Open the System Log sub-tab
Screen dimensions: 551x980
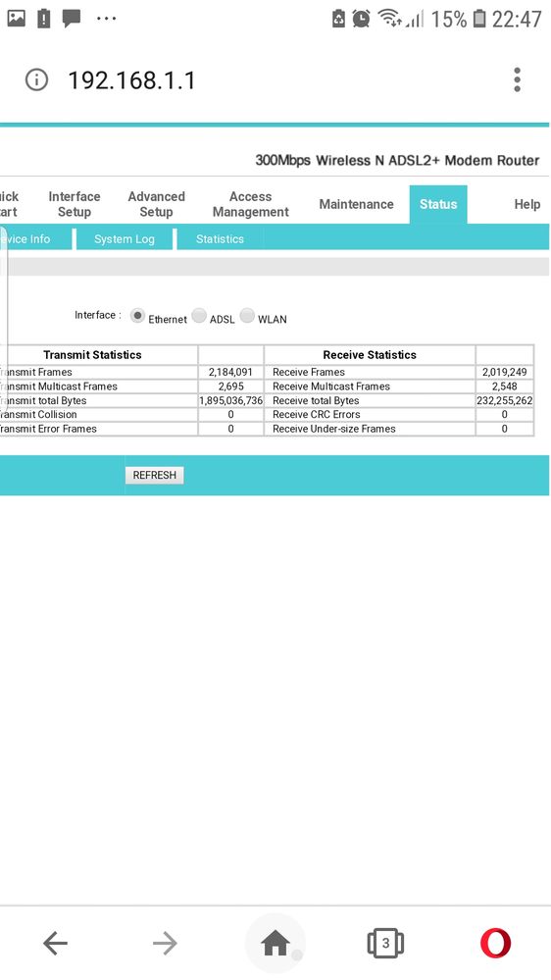pos(125,238)
